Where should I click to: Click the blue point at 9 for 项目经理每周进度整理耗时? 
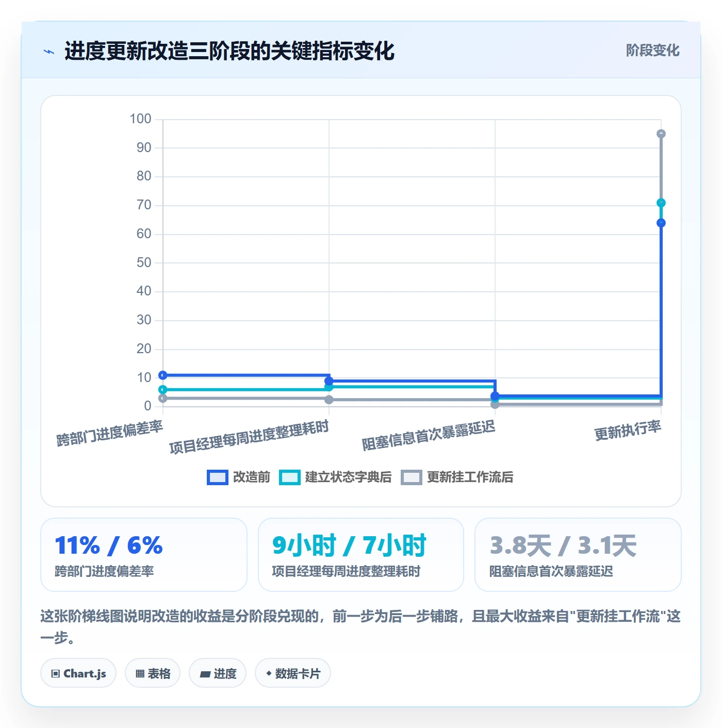329,381
